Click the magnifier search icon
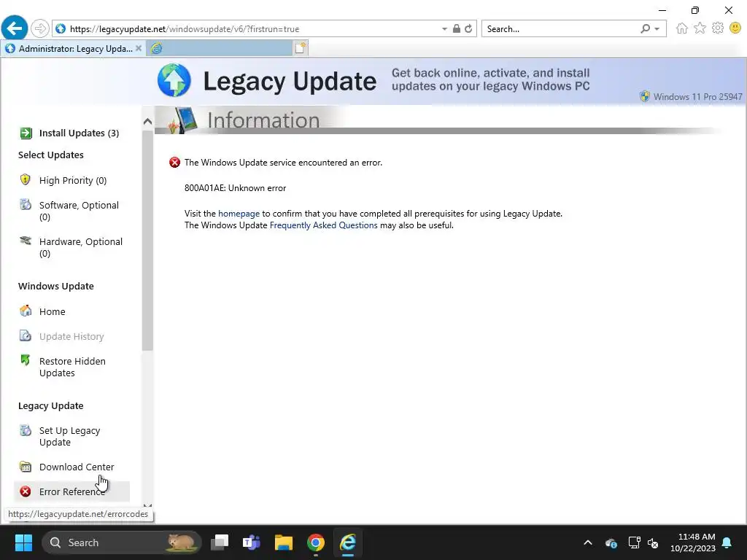This screenshot has width=747, height=560. pos(645,29)
